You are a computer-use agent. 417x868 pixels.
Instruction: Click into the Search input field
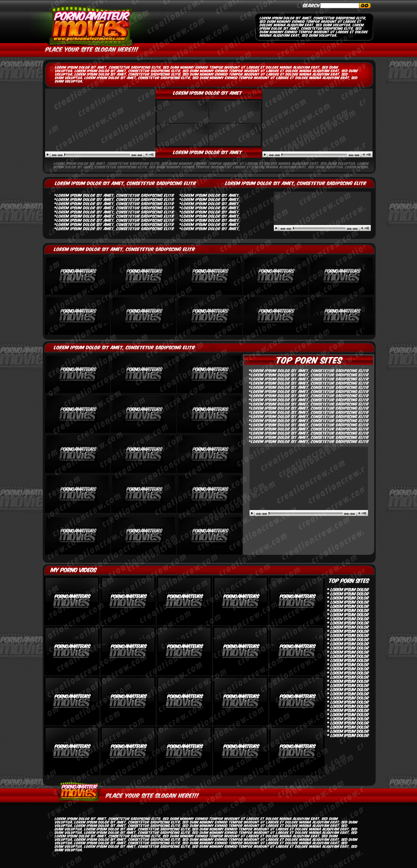click(339, 6)
